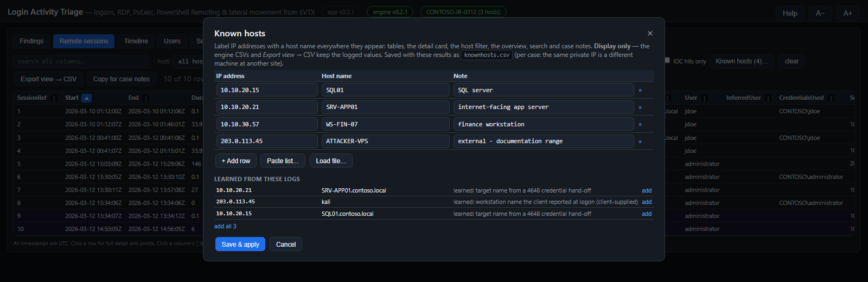Toggle IOC hits only checkbox

667,61
